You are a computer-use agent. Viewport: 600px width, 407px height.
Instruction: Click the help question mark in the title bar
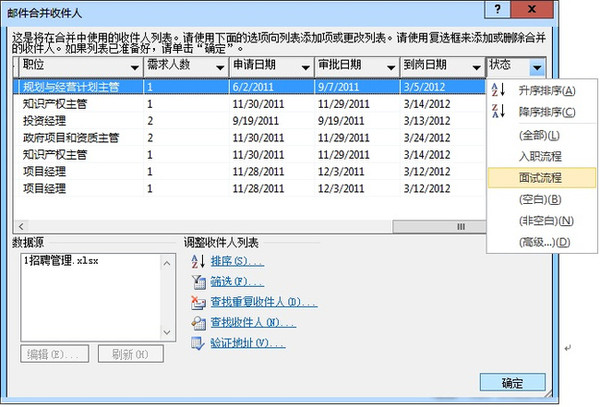(x=547, y=8)
